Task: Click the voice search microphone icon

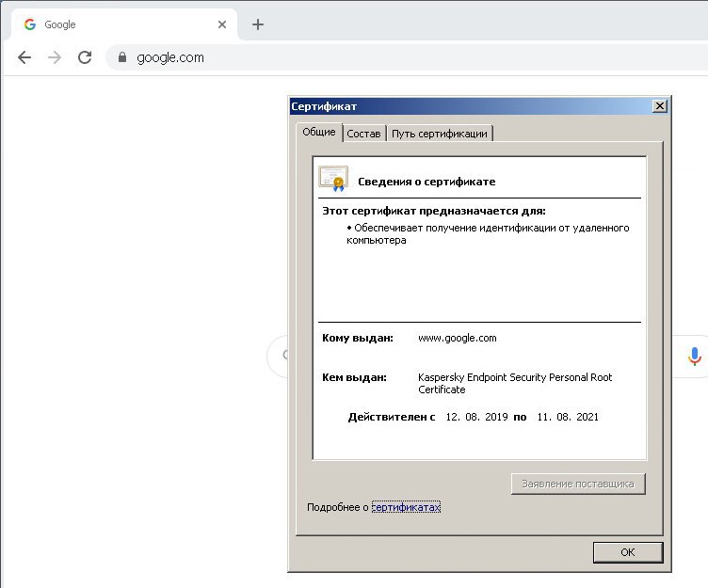Action: pyautogui.click(x=695, y=357)
